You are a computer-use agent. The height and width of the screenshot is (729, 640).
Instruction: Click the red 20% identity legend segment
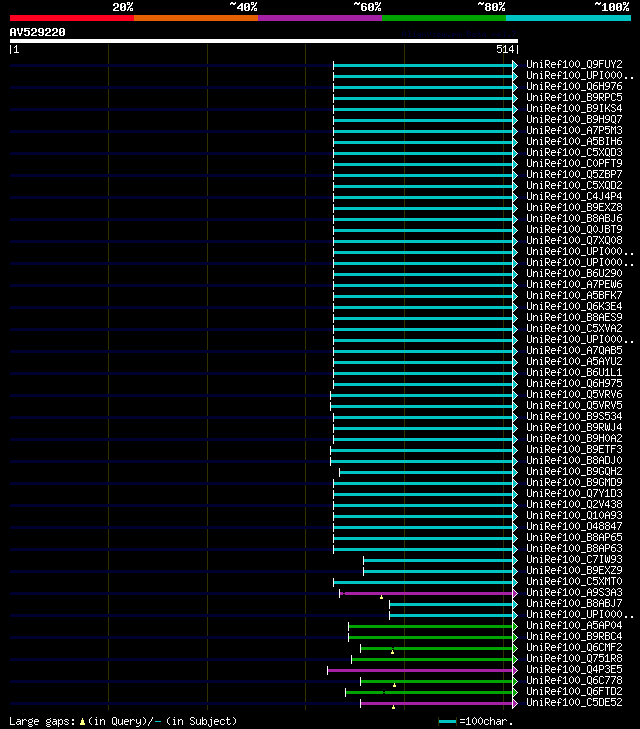[x=72, y=18]
